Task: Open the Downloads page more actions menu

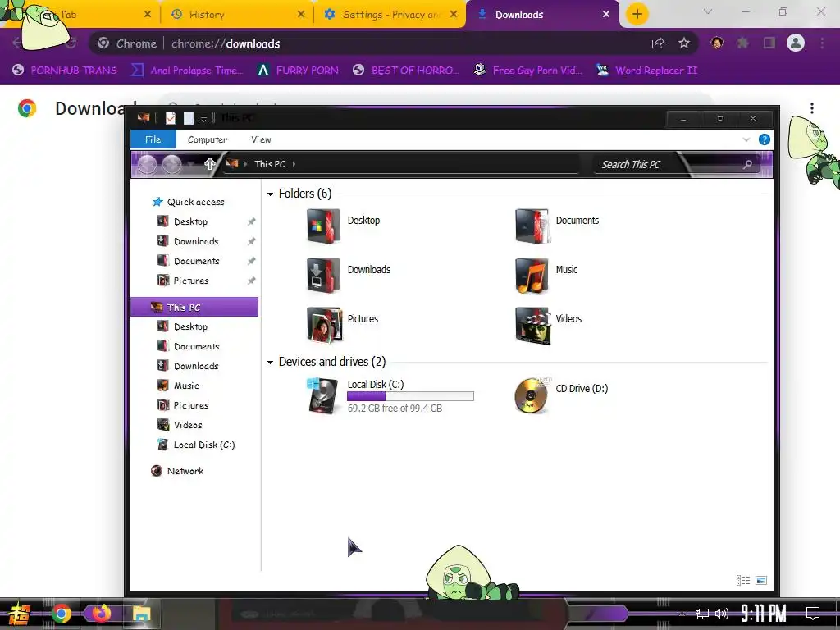Action: [812, 108]
